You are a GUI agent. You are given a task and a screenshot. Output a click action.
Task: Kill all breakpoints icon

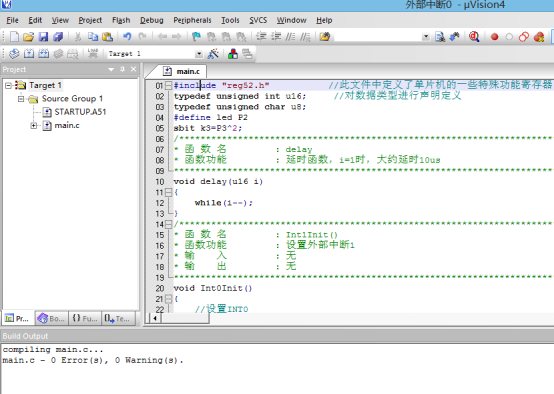(x=539, y=37)
